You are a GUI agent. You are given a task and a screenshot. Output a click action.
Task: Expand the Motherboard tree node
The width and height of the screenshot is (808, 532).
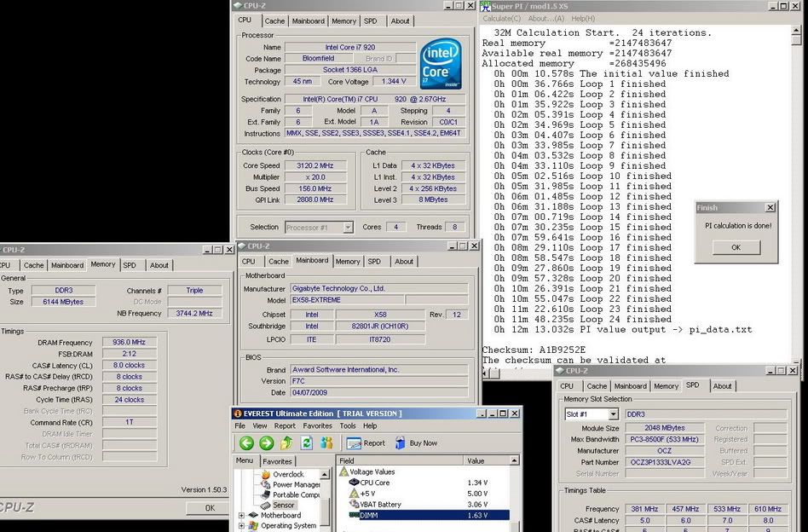coord(241,516)
